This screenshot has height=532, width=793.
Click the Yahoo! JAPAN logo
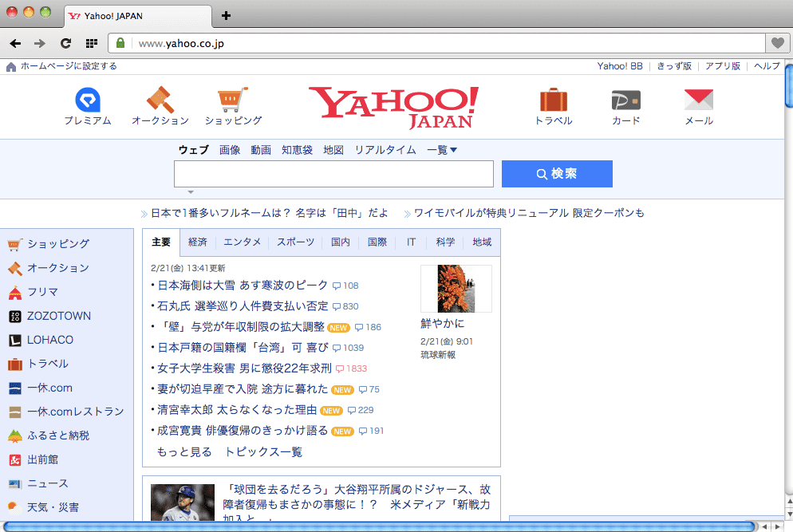[x=394, y=107]
